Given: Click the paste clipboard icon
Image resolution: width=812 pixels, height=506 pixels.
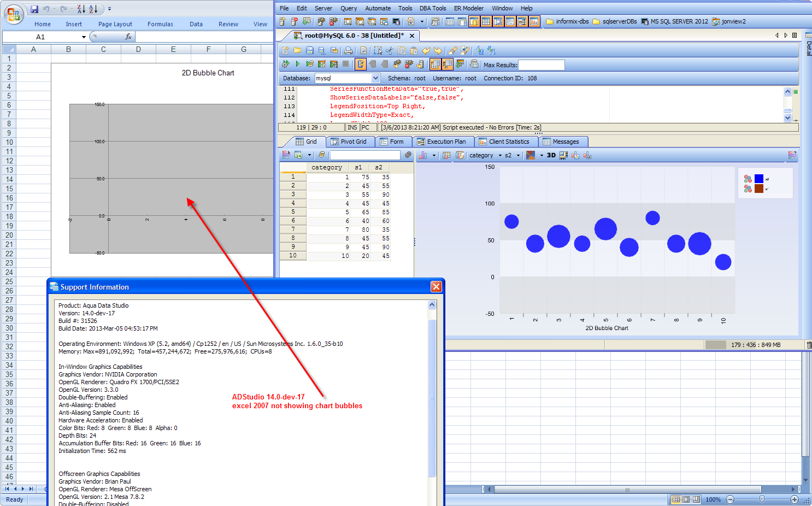Looking at the screenshot, I should coord(414,50).
